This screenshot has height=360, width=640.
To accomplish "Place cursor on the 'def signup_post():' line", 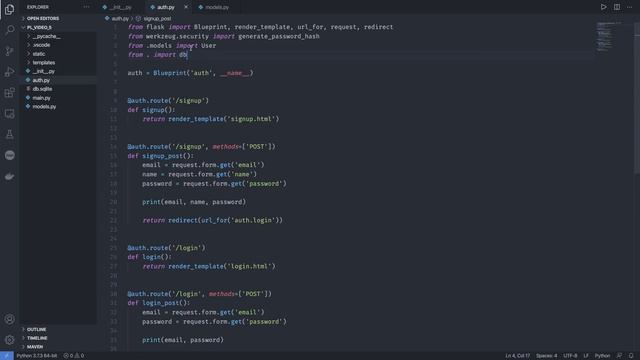I will pyautogui.click(x=160, y=156).
